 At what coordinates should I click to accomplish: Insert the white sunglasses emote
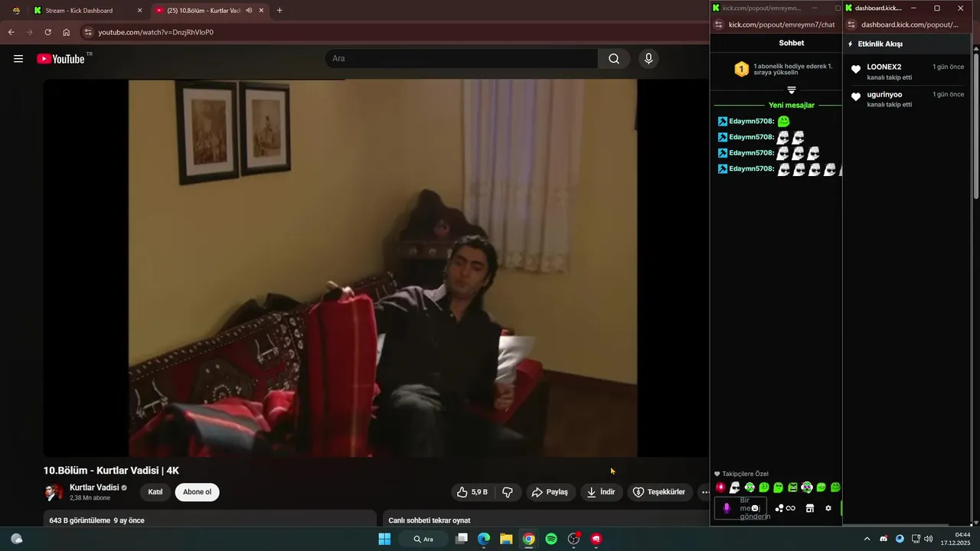(735, 487)
